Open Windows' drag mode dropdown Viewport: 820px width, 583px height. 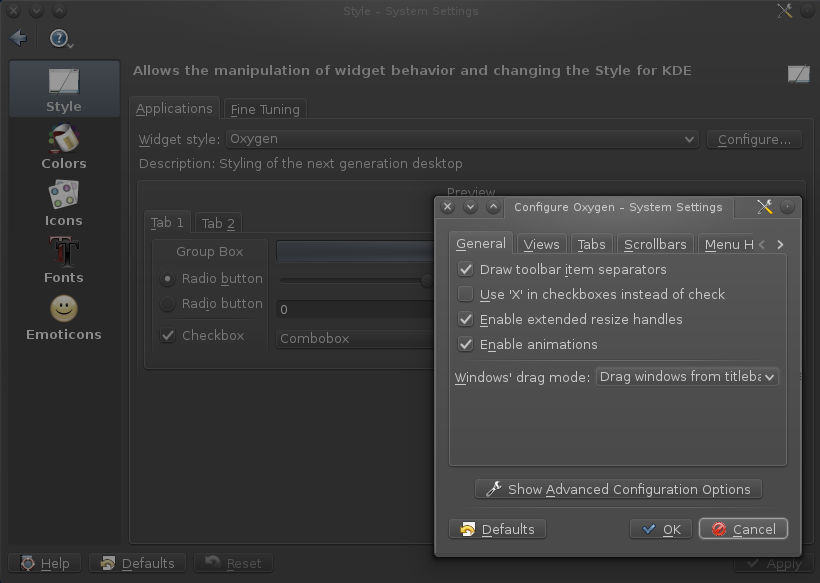point(687,377)
